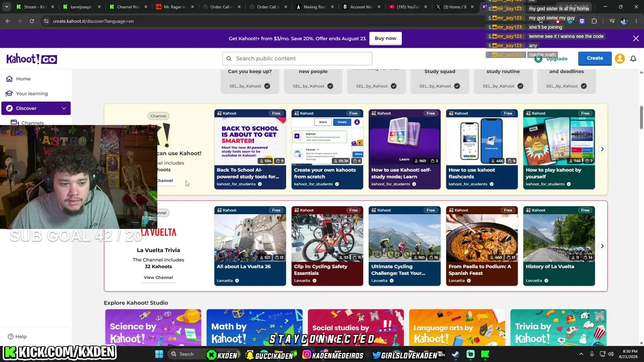
Task: Open View Channel for La Vuelta Trivia
Action: (x=158, y=278)
